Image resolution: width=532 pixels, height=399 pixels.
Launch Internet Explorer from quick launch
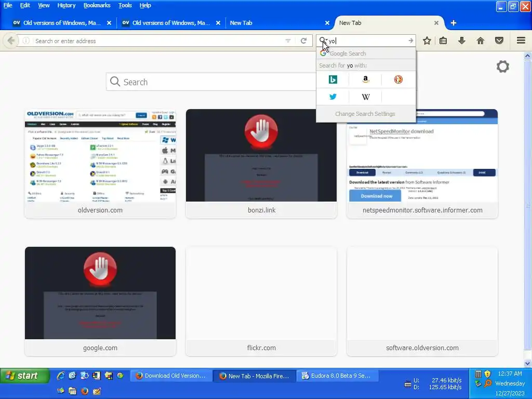pos(61,376)
